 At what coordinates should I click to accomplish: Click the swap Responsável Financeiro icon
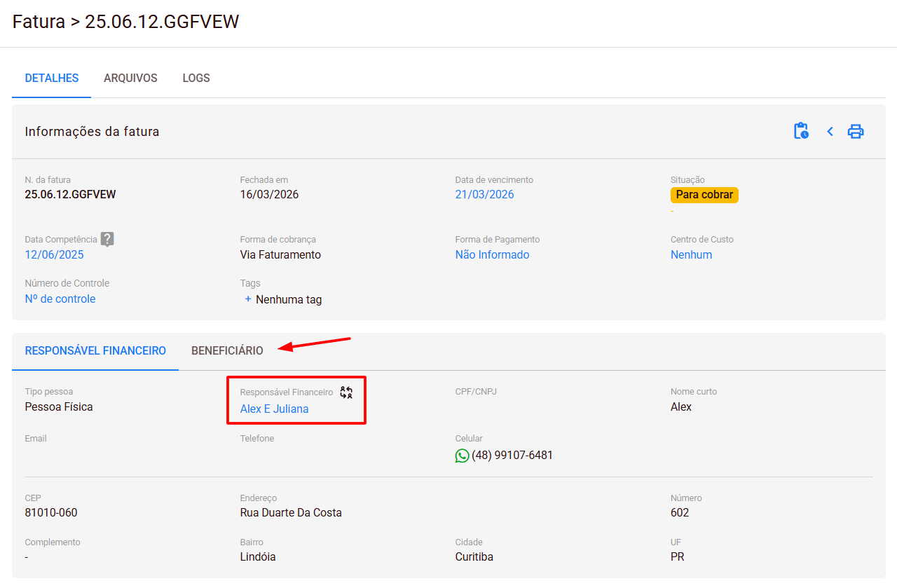(346, 392)
